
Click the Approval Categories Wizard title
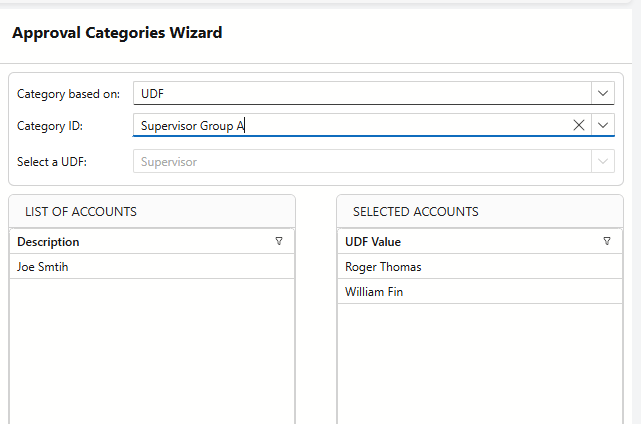pyautogui.click(x=117, y=33)
